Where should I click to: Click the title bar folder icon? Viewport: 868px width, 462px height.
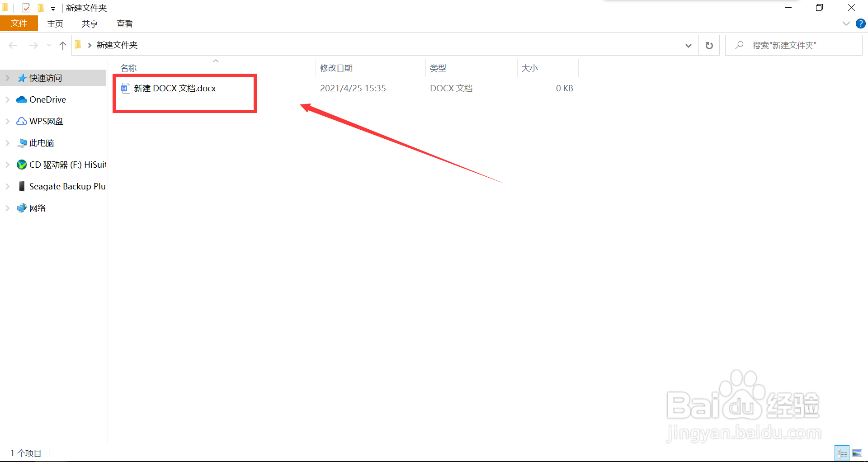[x=5, y=7]
